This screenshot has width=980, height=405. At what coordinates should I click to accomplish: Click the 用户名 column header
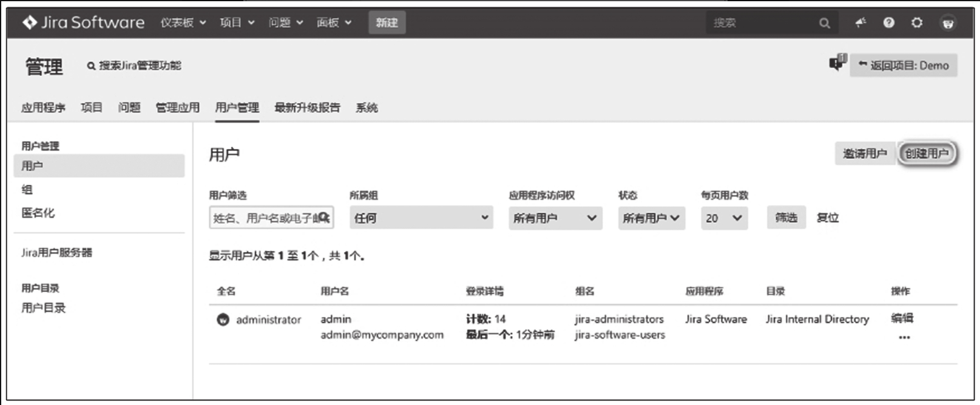tap(335, 291)
